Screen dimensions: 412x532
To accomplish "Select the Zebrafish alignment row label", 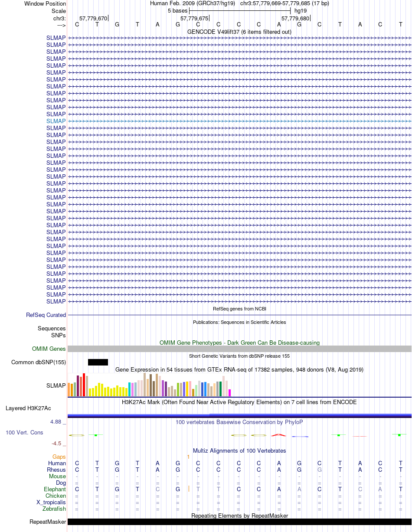I will click(54, 509).
